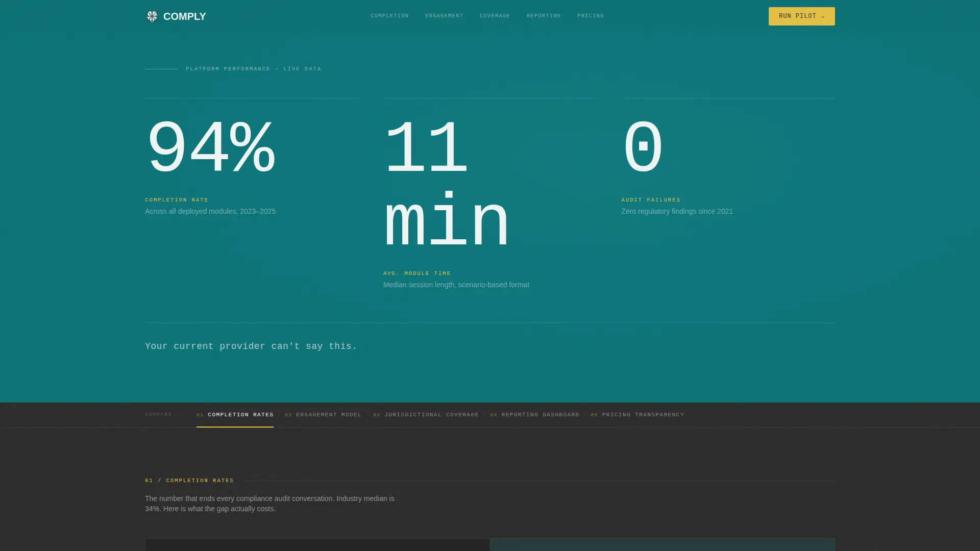Click the Audit Failures label
This screenshot has width=980, height=551.
[x=651, y=200]
